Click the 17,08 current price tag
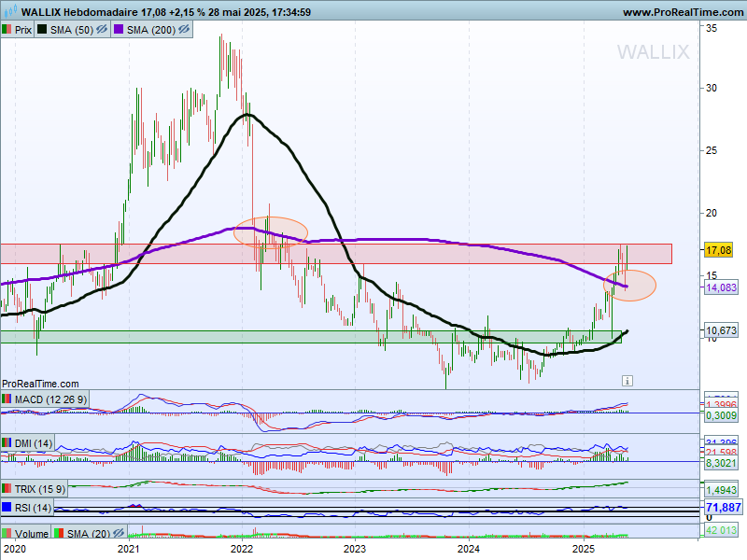 pyautogui.click(x=718, y=250)
